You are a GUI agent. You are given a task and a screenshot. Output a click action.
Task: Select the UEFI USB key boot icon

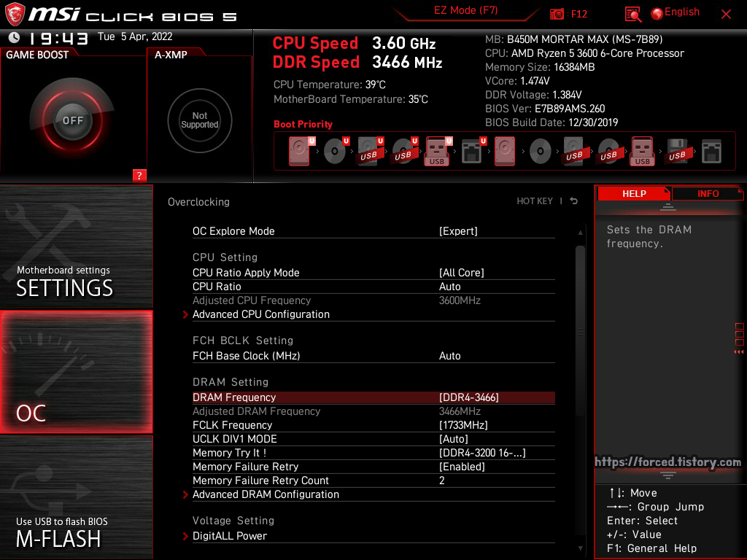pyautogui.click(x=438, y=151)
